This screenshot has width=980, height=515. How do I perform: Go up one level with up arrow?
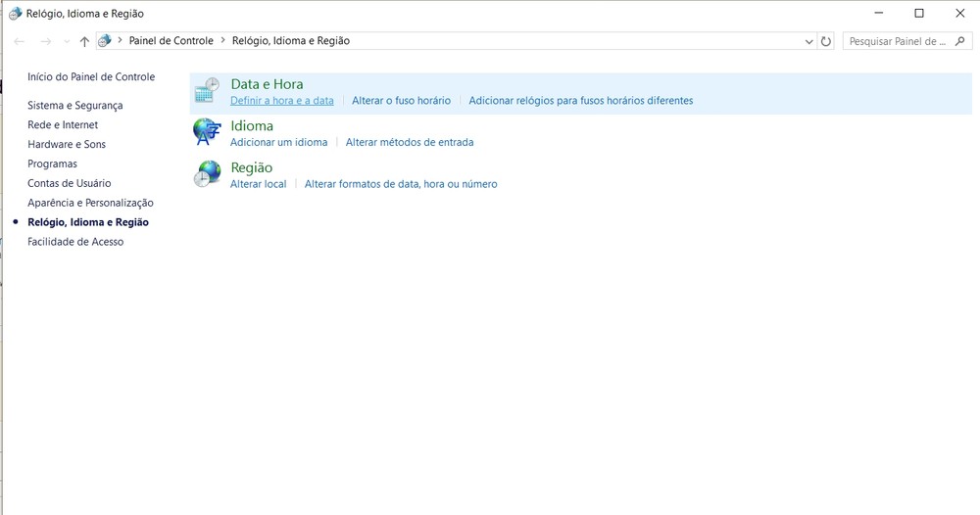pyautogui.click(x=84, y=41)
